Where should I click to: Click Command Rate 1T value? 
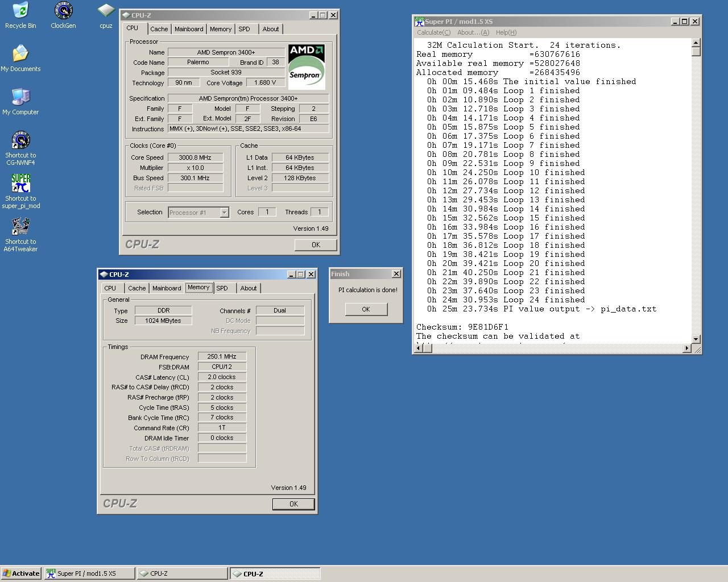click(x=222, y=427)
